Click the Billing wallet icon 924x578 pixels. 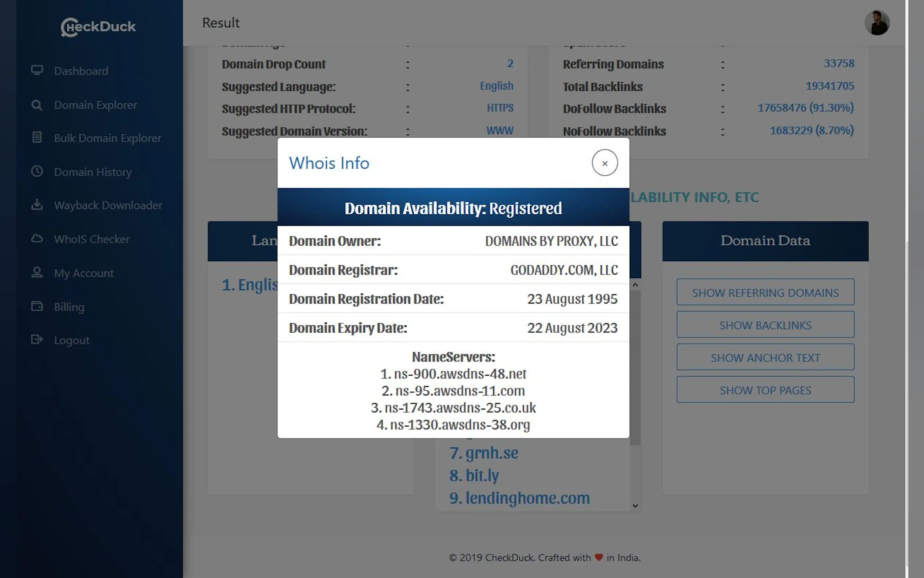37,306
